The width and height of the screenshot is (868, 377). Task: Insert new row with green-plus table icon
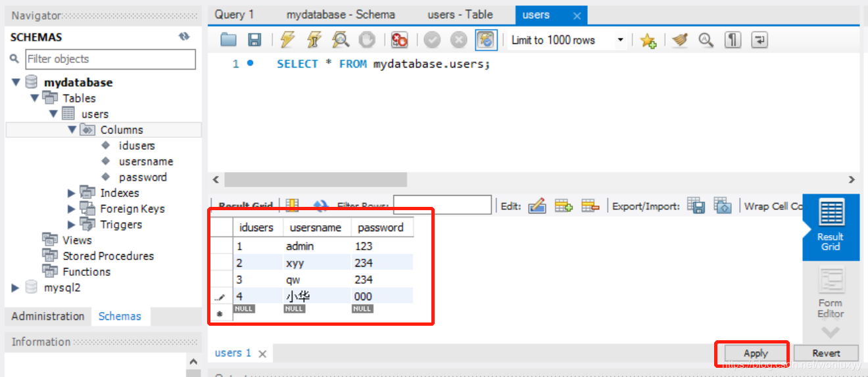pos(564,206)
